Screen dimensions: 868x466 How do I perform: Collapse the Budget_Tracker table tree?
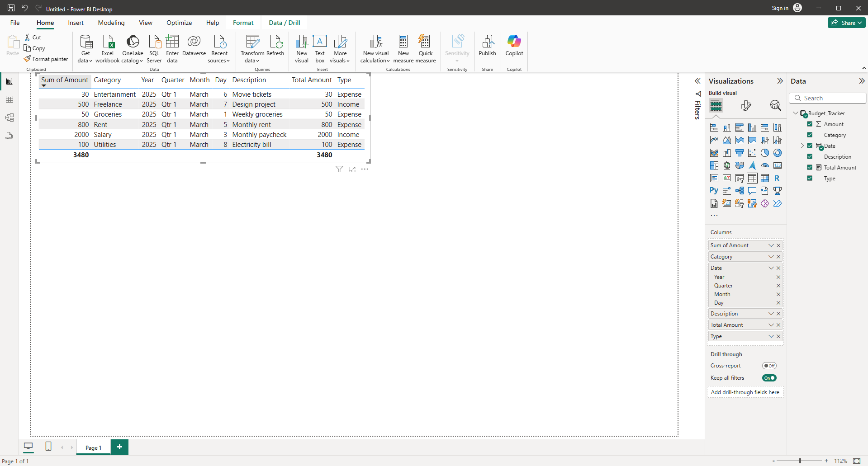click(x=796, y=113)
